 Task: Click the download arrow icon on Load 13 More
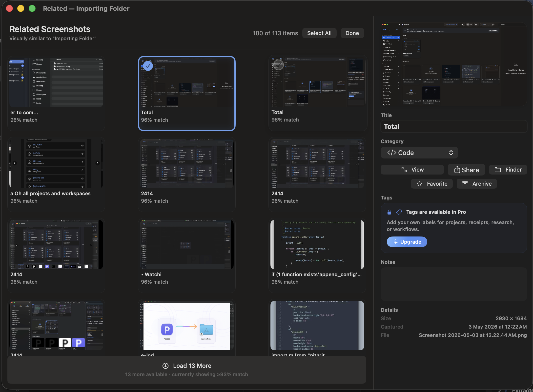point(165,366)
